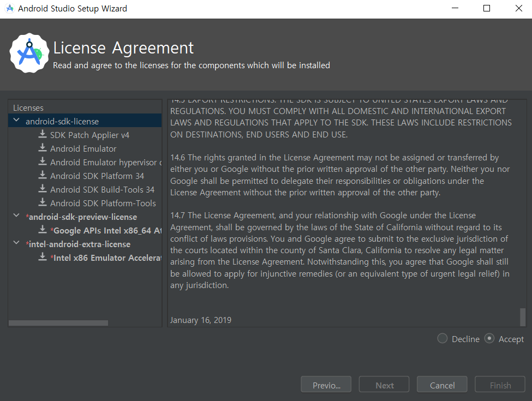Click the paragraph starting with 14.6
Screen dimensions: 532x401
[340, 175]
